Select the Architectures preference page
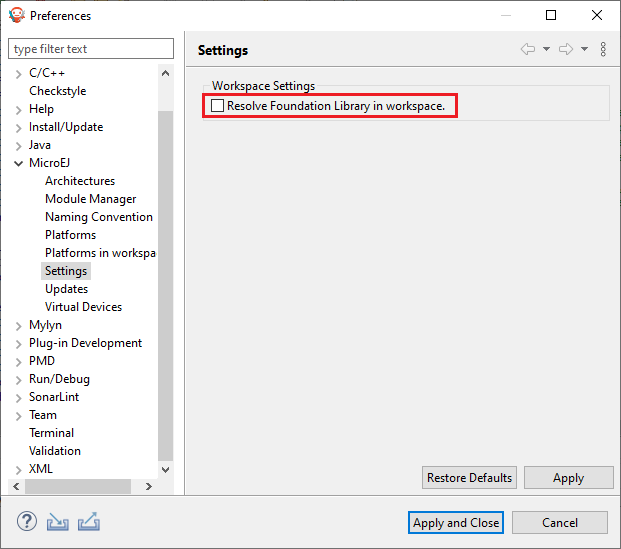The image size is (621, 549). click(80, 181)
